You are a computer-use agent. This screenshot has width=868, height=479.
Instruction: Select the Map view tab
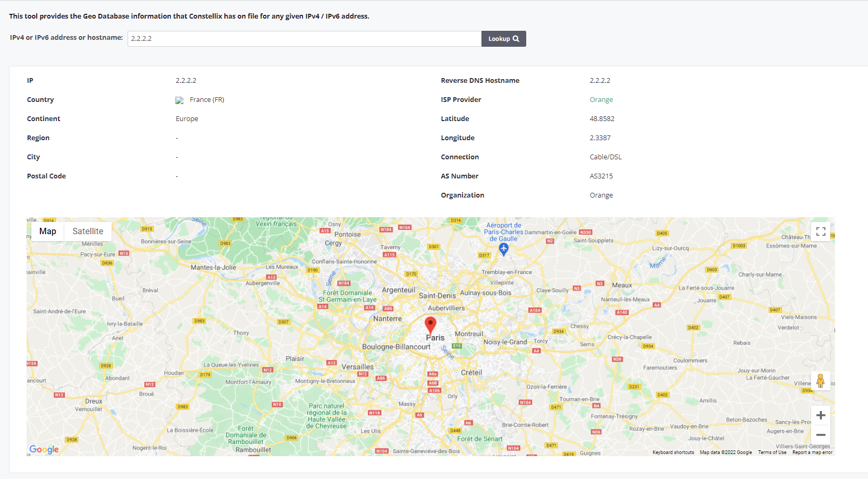[48, 232]
